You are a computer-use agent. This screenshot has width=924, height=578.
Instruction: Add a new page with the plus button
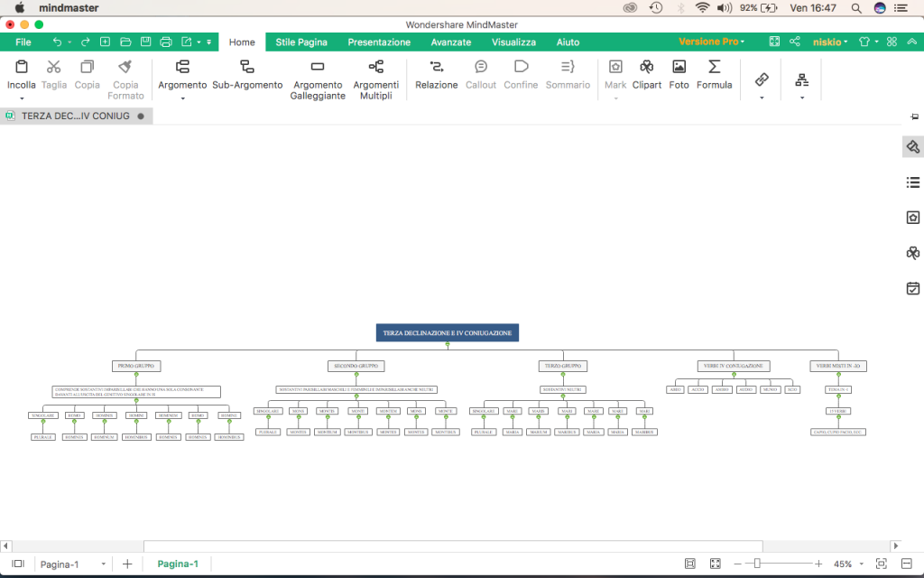tap(126, 563)
